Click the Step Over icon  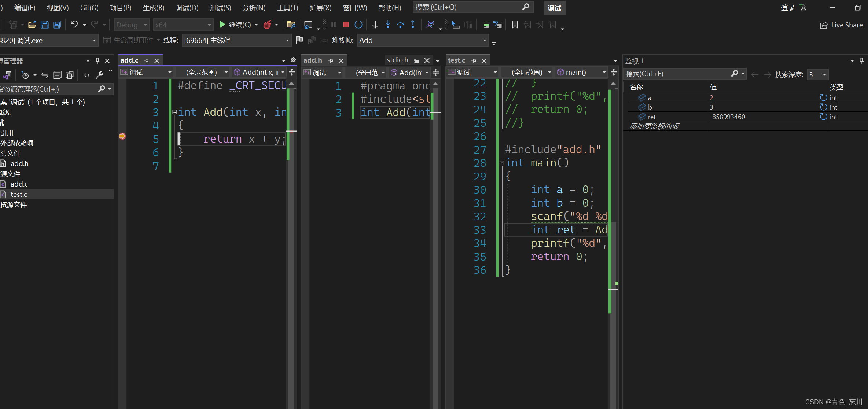(x=400, y=25)
